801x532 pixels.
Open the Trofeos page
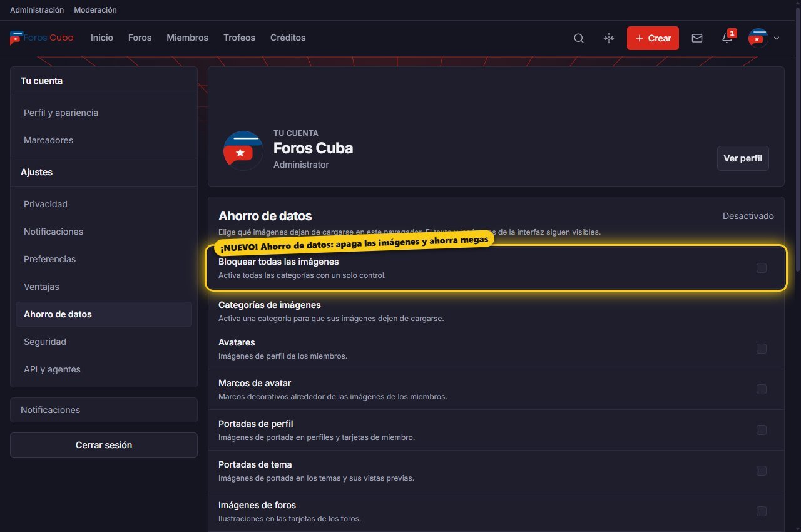click(x=239, y=38)
